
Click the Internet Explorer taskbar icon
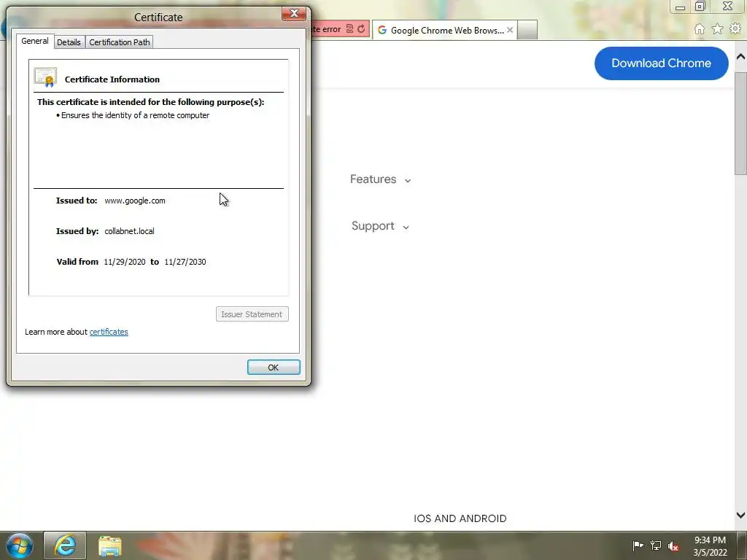(x=65, y=545)
